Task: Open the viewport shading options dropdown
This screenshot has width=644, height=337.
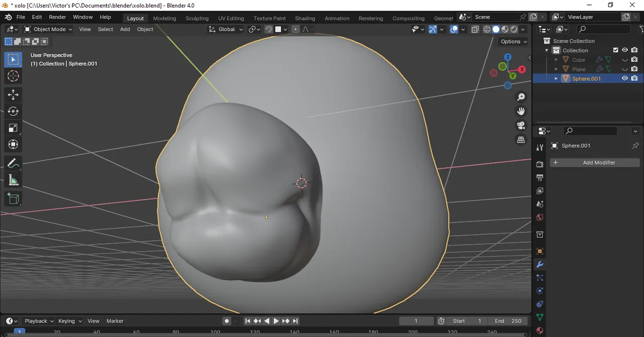Action: [x=523, y=29]
